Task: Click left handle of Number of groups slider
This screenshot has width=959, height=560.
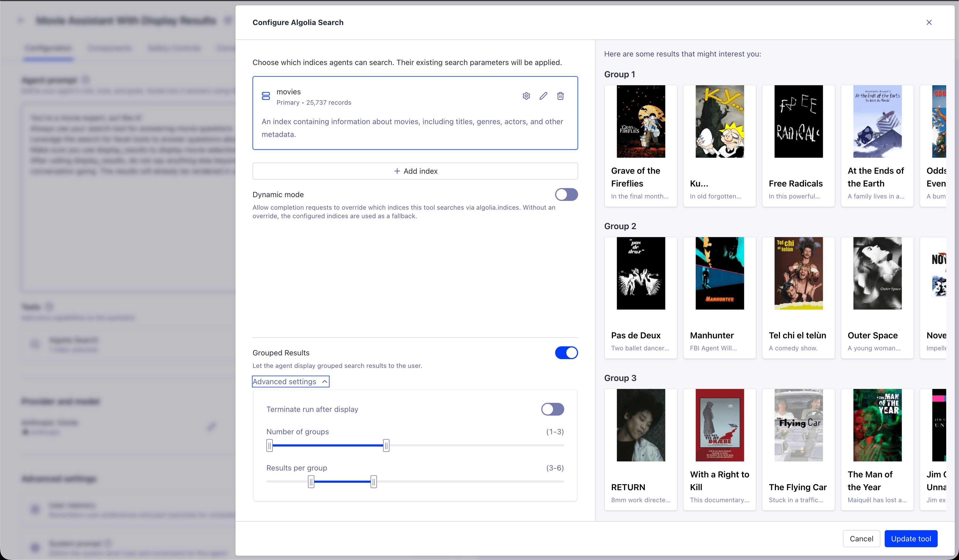Action: coord(269,445)
